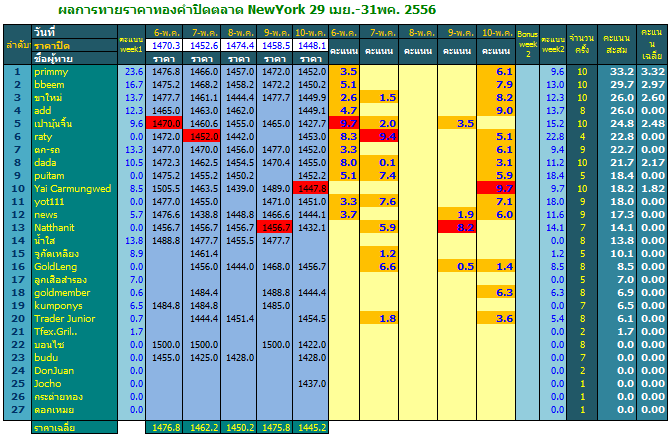
Task: Click average price 1445.2 in bottom row
Action: coord(311,428)
